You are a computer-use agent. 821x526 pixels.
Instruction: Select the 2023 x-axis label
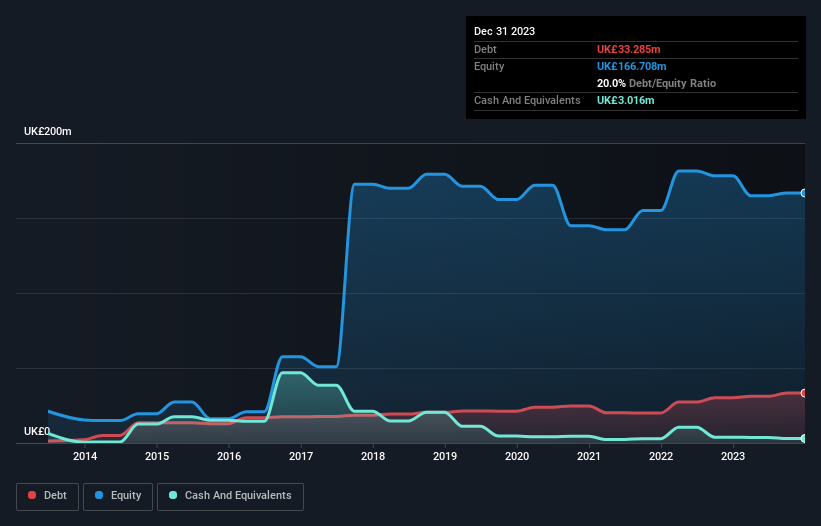pyautogui.click(x=733, y=456)
